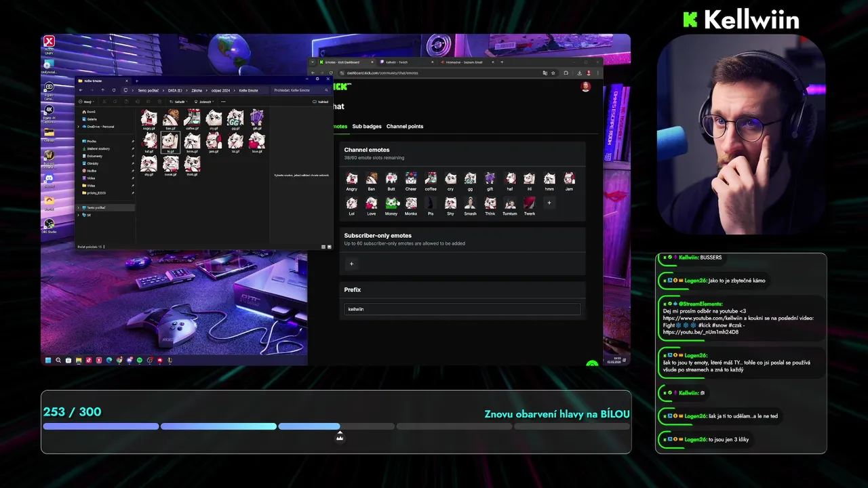Add a new channel emote with plus
The height and width of the screenshot is (488, 868).
pos(549,203)
